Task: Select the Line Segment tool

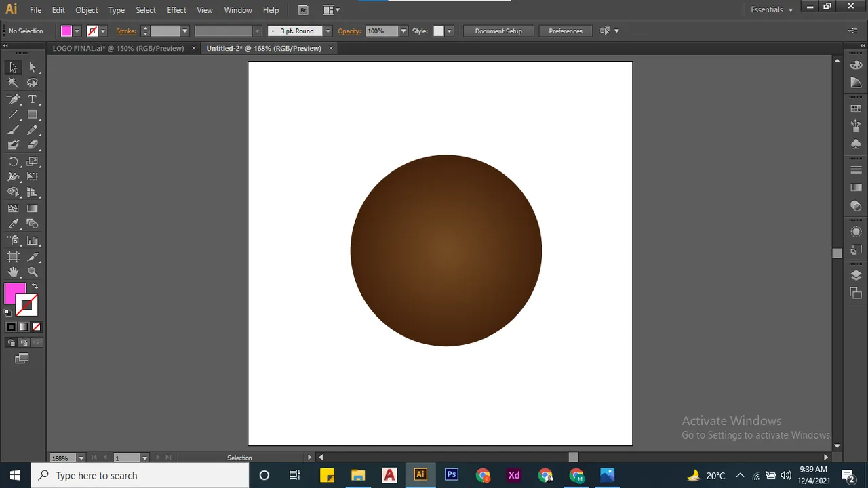Action: click(x=13, y=115)
